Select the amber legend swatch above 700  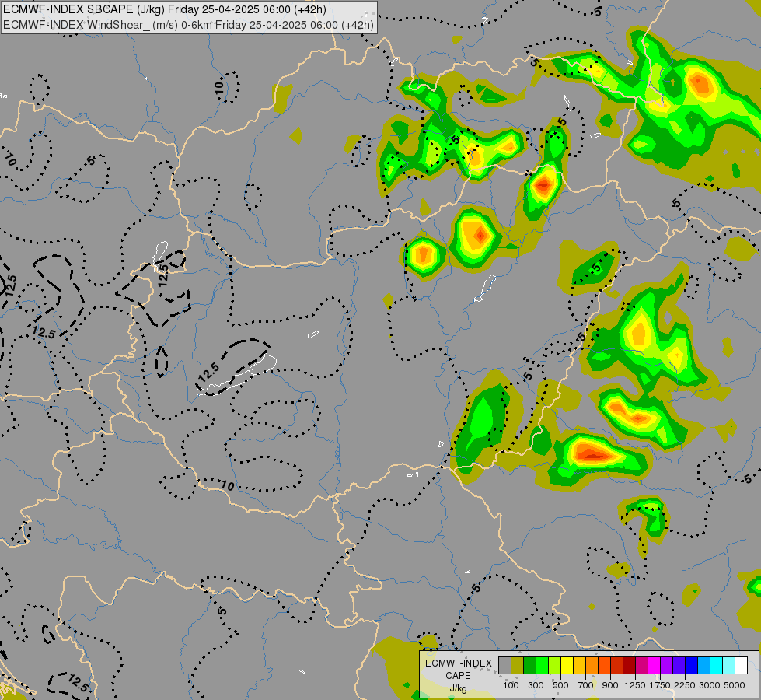(x=579, y=665)
